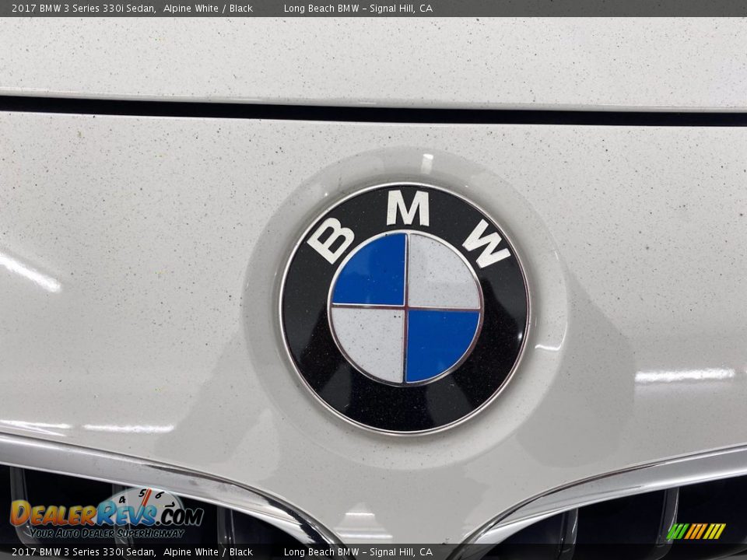
Task: Click the center of the BMW roundel
Action: tap(405, 308)
